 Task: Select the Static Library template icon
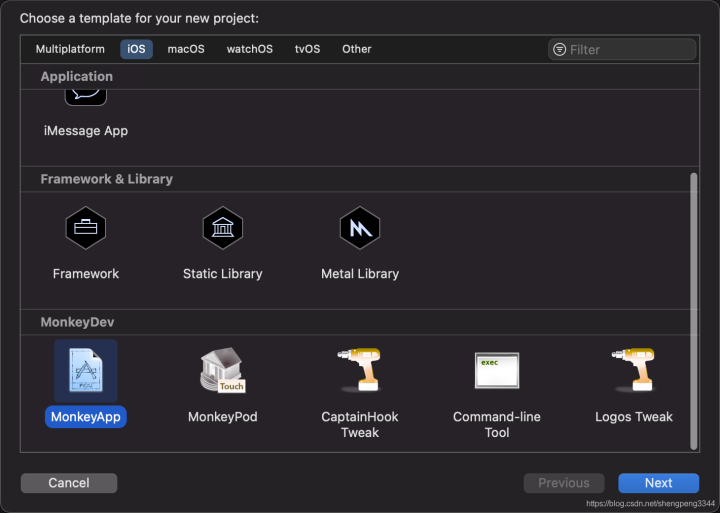click(223, 228)
